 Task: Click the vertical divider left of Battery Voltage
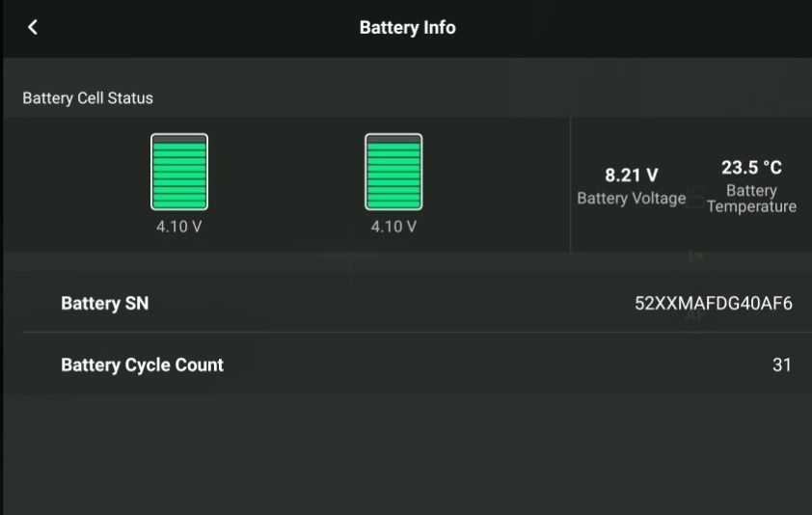pos(571,184)
